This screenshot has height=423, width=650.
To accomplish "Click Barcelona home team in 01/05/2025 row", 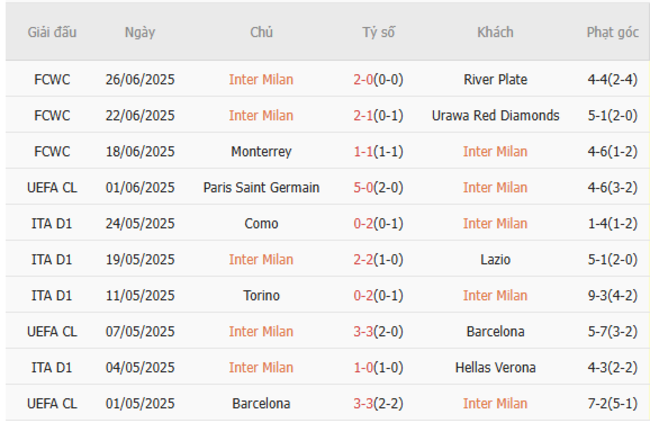I will (261, 403).
